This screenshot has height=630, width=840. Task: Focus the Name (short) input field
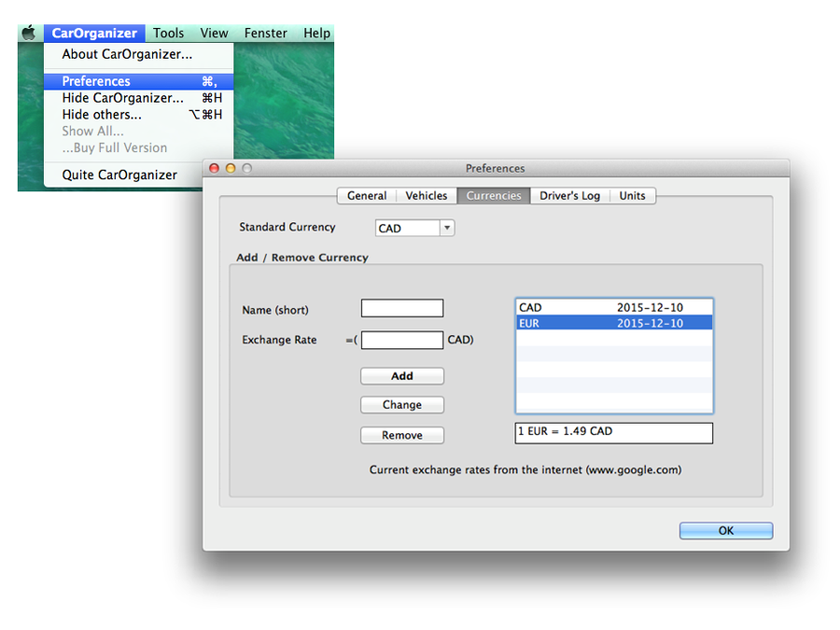click(x=402, y=309)
